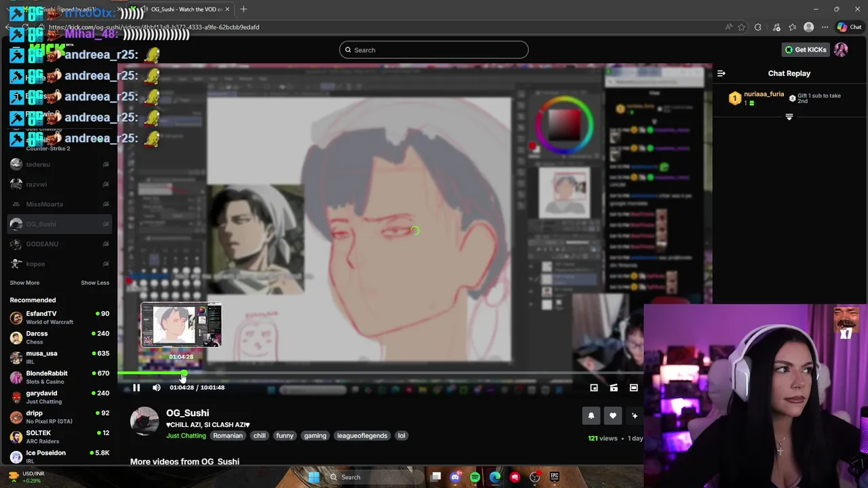Open kopee followed channel
Image resolution: width=868 pixels, height=488 pixels.
coord(60,264)
